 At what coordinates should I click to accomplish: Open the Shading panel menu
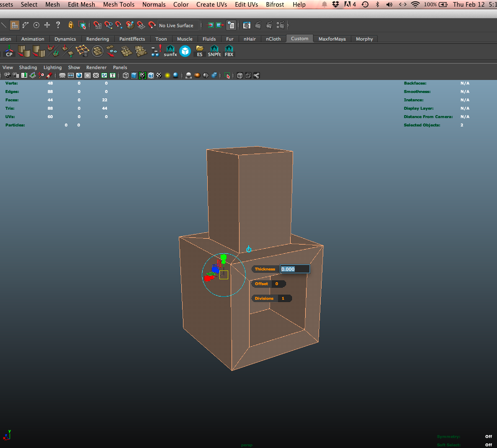click(28, 67)
